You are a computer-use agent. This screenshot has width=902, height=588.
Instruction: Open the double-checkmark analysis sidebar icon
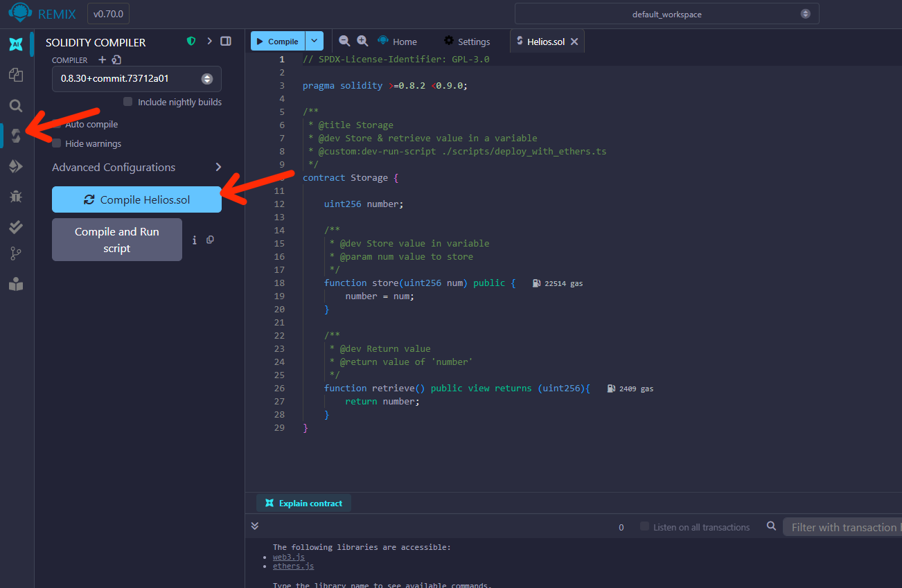pos(15,226)
